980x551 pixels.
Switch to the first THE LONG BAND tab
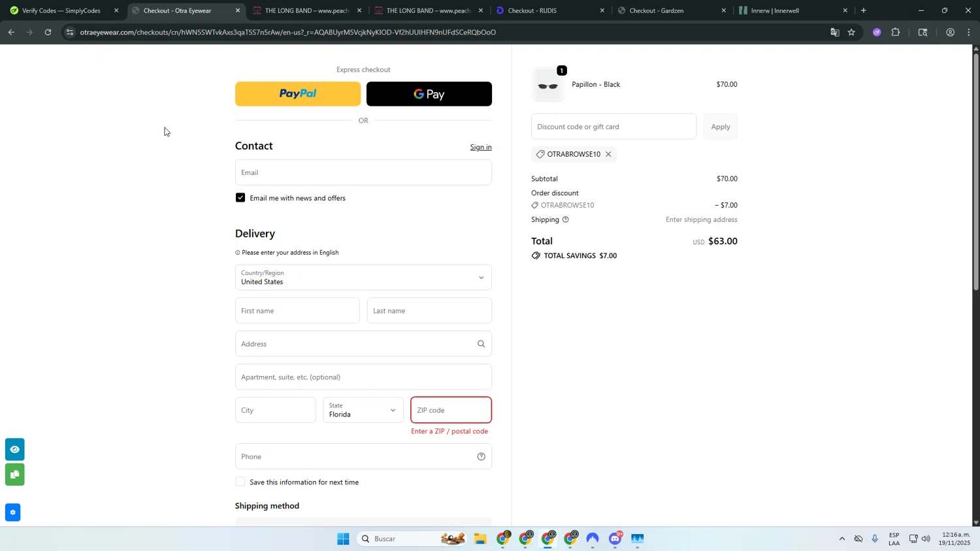[306, 10]
